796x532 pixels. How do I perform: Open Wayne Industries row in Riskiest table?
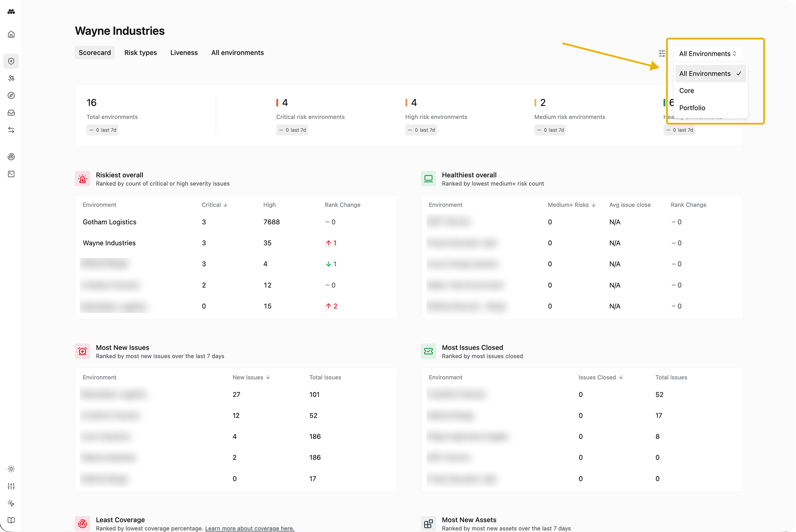(x=236, y=243)
